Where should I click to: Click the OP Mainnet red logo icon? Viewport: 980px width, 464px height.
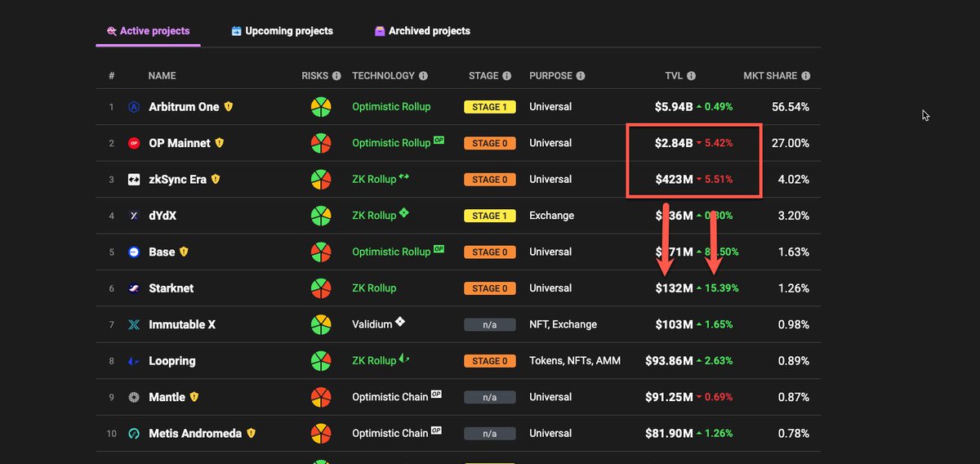[134, 144]
